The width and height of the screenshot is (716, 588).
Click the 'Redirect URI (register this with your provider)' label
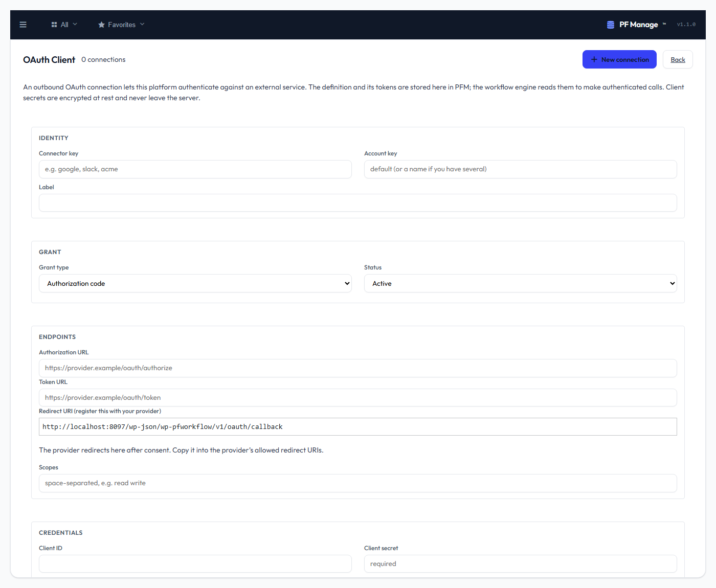click(100, 411)
